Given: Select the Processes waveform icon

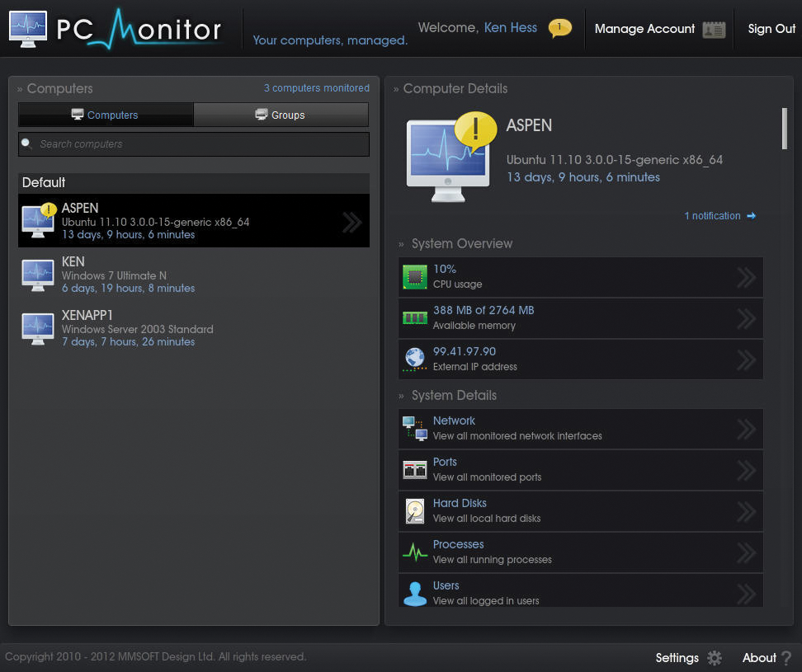Looking at the screenshot, I should 414,552.
